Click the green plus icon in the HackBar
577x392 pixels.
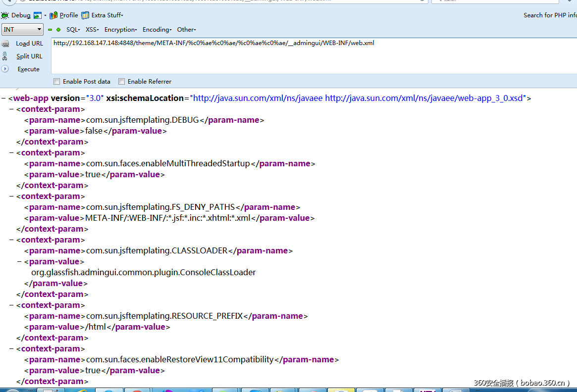(x=58, y=29)
